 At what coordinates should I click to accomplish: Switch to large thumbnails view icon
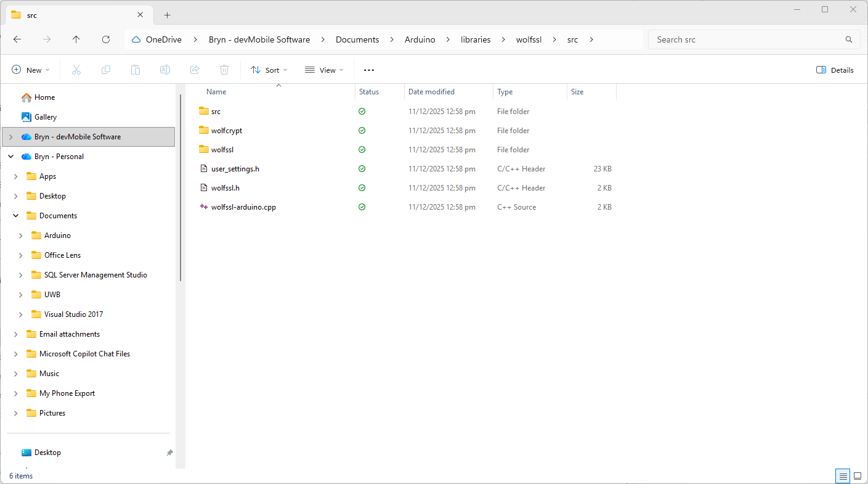[x=857, y=476]
